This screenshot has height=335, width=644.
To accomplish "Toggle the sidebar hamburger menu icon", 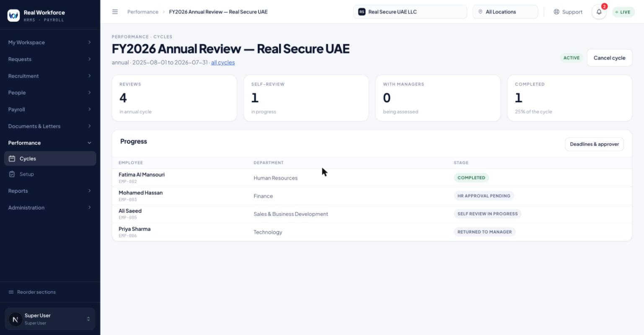I will (x=115, y=12).
